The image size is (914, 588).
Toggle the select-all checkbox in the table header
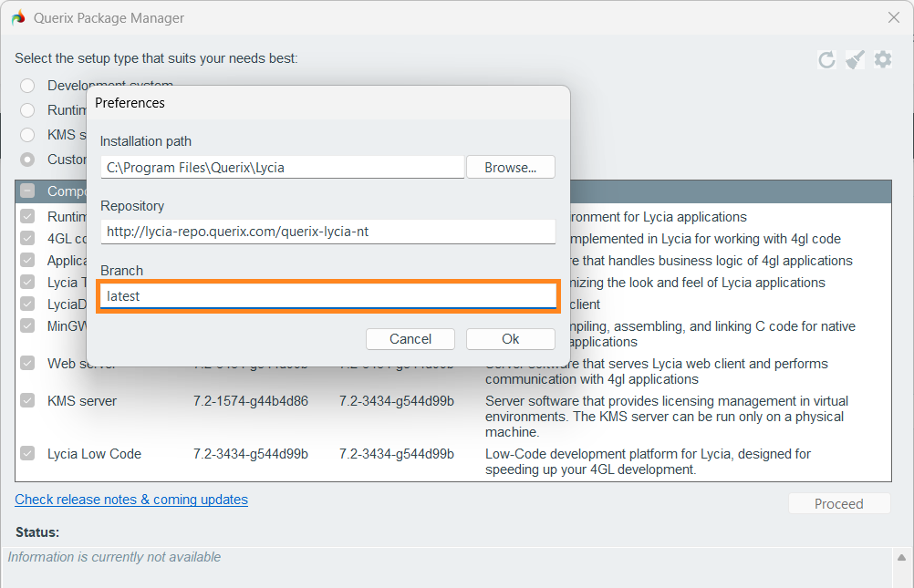(28, 191)
